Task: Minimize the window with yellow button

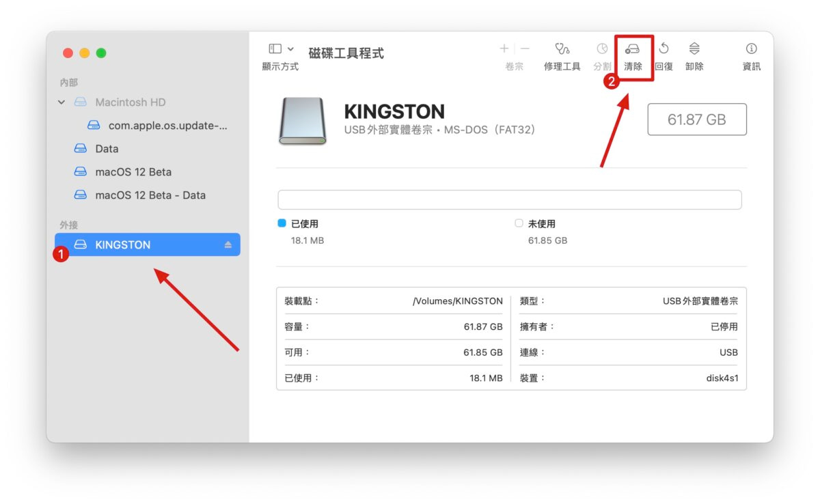Action: coord(85,53)
